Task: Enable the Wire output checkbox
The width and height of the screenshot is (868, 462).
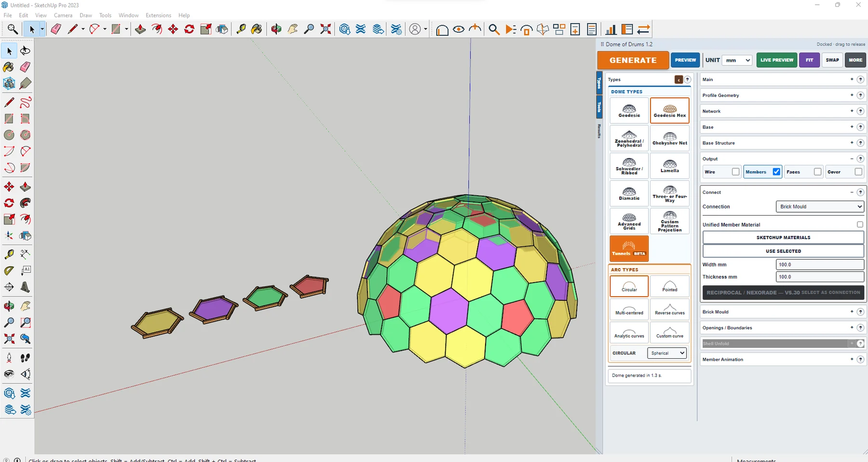Action: 735,172
